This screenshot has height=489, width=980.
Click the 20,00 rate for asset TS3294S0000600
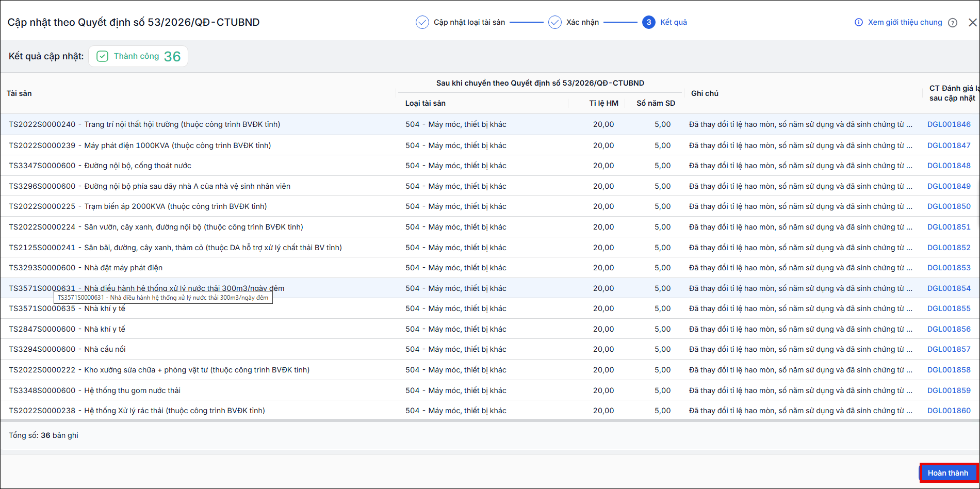[x=603, y=349]
